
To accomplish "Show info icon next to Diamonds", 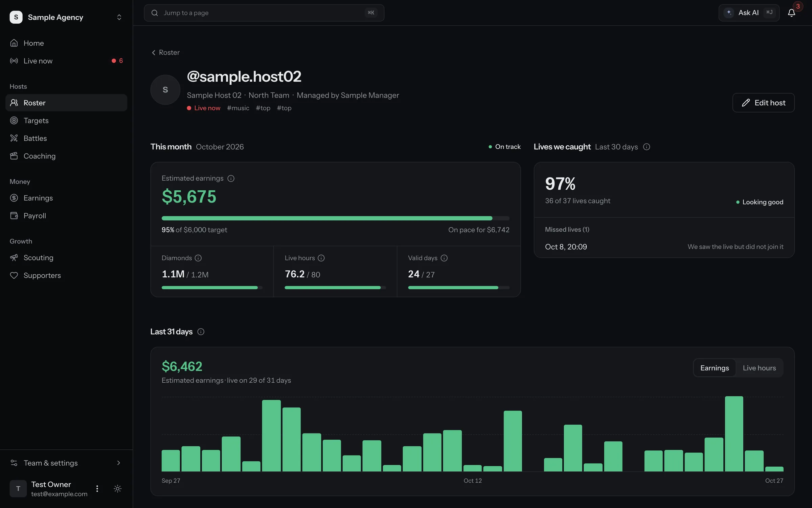I will pyautogui.click(x=198, y=258).
